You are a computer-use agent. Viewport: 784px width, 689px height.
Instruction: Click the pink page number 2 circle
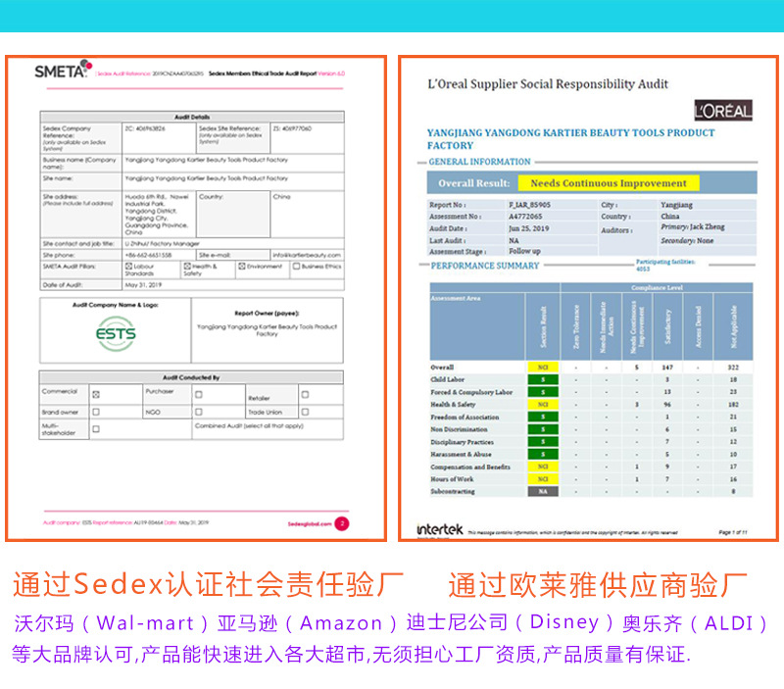(342, 523)
